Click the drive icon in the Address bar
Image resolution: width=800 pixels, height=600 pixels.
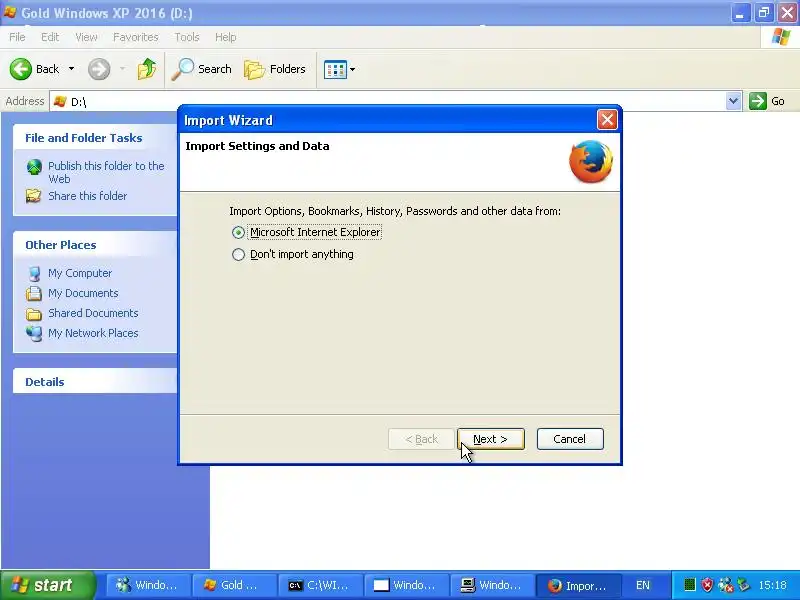point(60,101)
